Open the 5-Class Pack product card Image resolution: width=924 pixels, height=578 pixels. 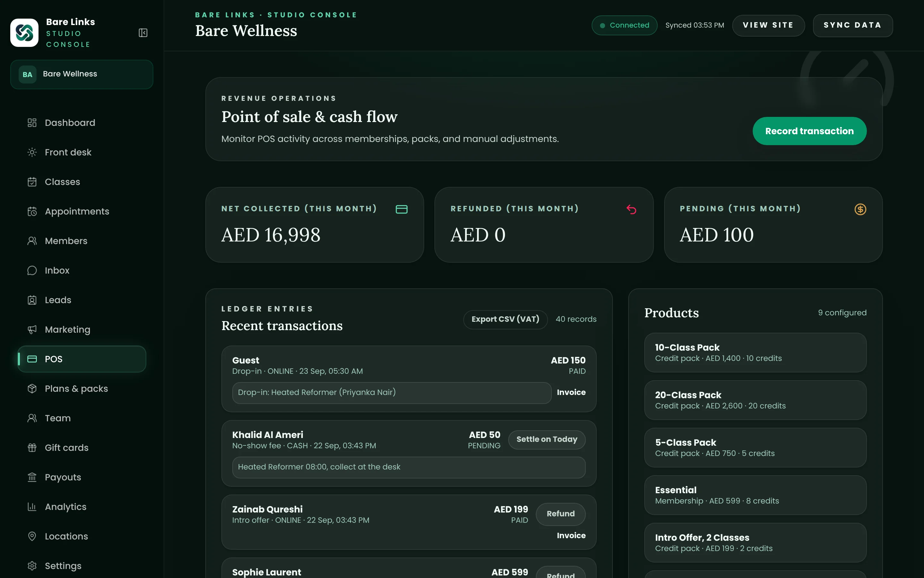coord(755,447)
